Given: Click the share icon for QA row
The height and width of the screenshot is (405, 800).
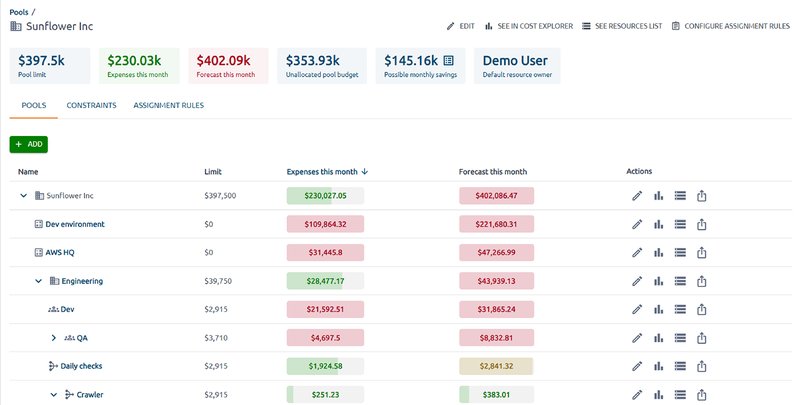Looking at the screenshot, I should 701,338.
